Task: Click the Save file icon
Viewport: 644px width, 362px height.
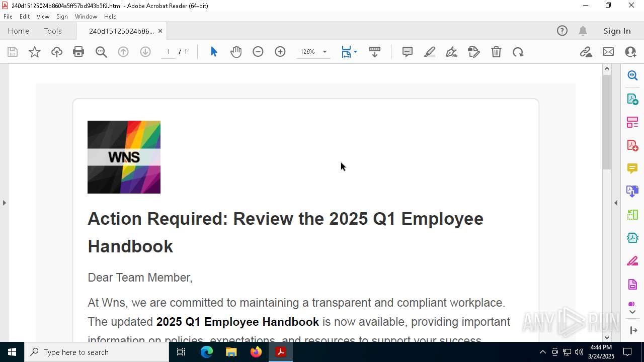Action: pyautogui.click(x=13, y=52)
